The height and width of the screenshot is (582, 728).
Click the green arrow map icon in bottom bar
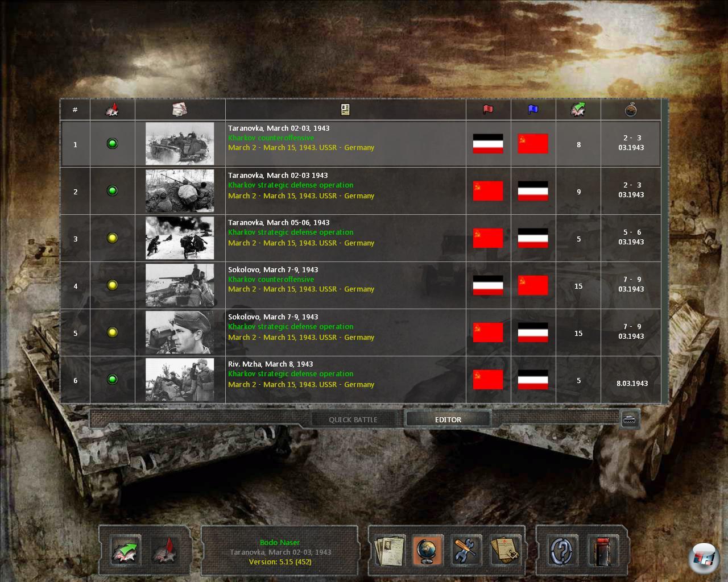(x=125, y=550)
